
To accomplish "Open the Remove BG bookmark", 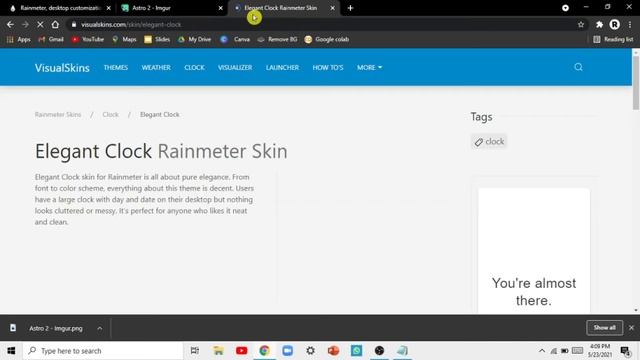I will coord(277,39).
